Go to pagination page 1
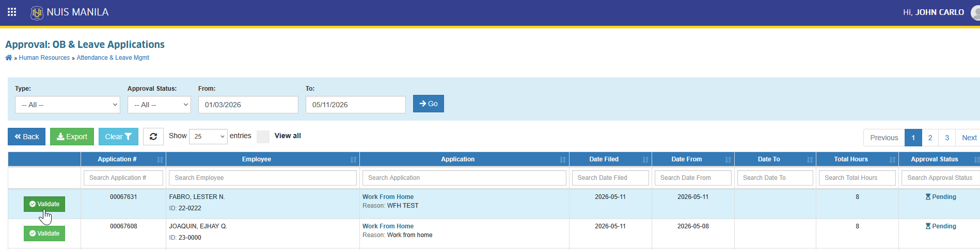The image size is (980, 250). click(913, 138)
